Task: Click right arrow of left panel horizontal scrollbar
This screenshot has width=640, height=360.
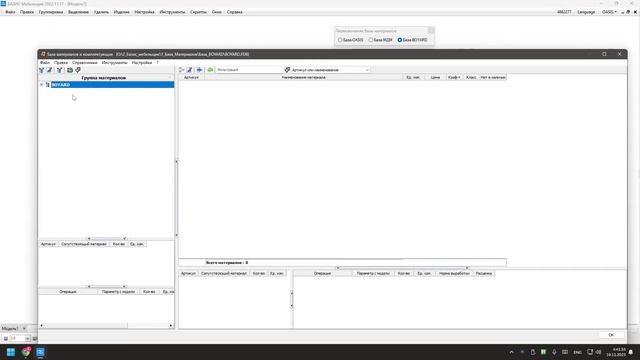Action: pyautogui.click(x=171, y=326)
